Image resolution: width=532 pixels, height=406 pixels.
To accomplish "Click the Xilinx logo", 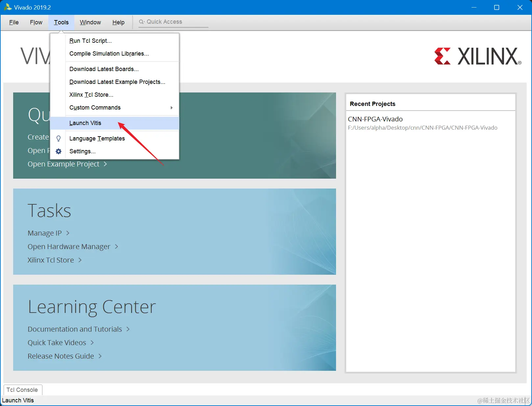I will point(478,56).
